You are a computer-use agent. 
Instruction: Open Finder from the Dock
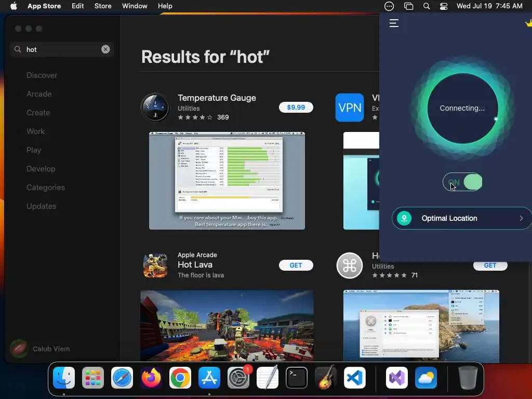click(64, 378)
